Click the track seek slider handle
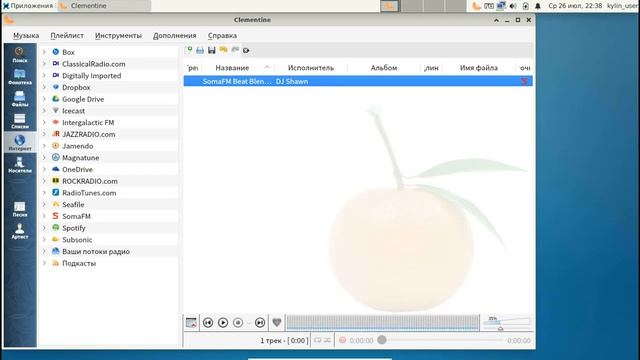The height and width of the screenshot is (360, 640). [382, 340]
